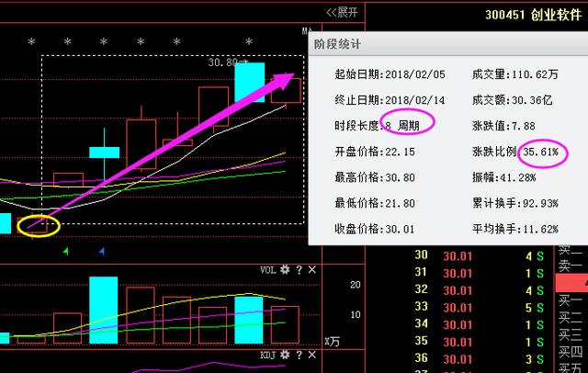Select 振幅:41.28% entry
This screenshot has height=373, width=588.
(504, 177)
